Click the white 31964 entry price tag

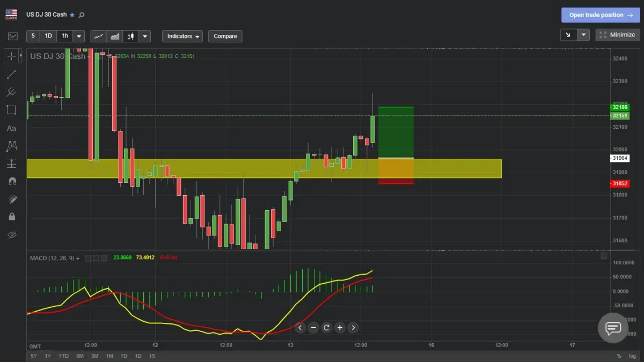(x=620, y=158)
